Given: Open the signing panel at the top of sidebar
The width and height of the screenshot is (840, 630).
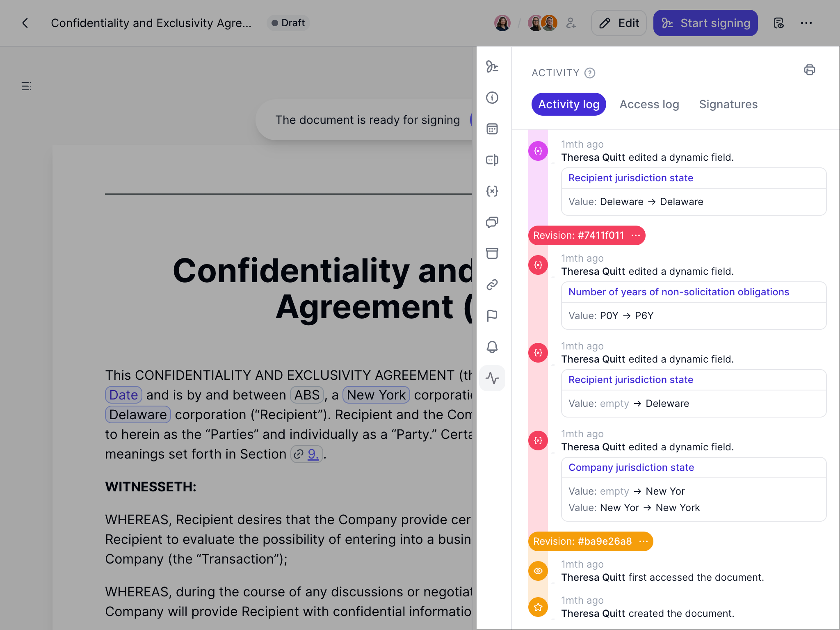Looking at the screenshot, I should coord(492,67).
